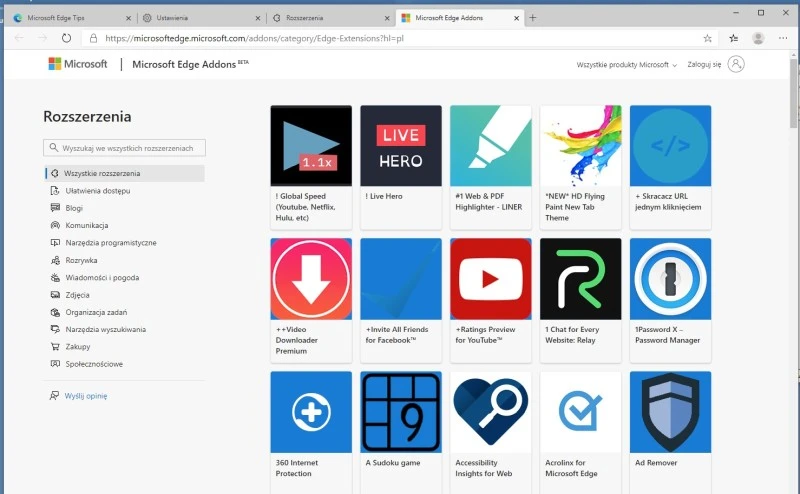Select the Zakupy category

click(x=78, y=347)
